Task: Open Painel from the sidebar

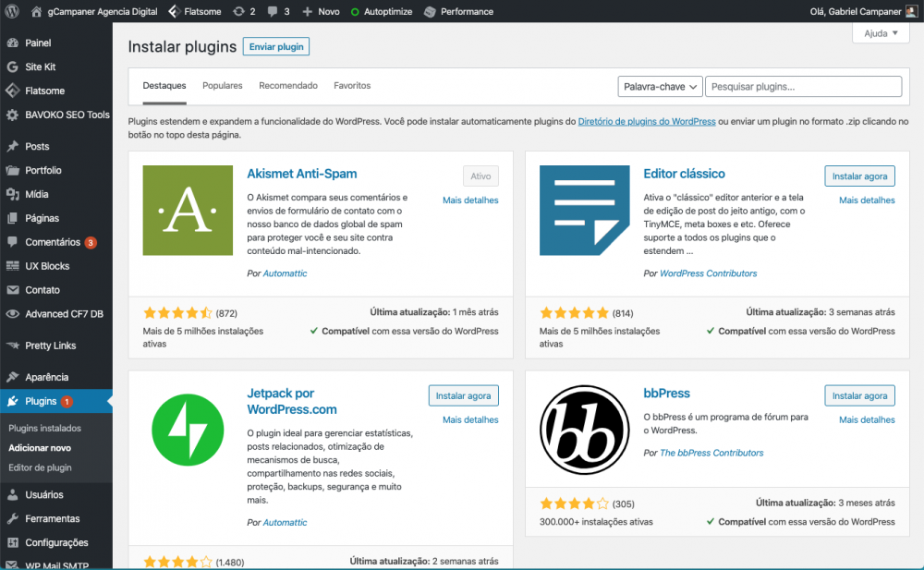Action: 38,43
